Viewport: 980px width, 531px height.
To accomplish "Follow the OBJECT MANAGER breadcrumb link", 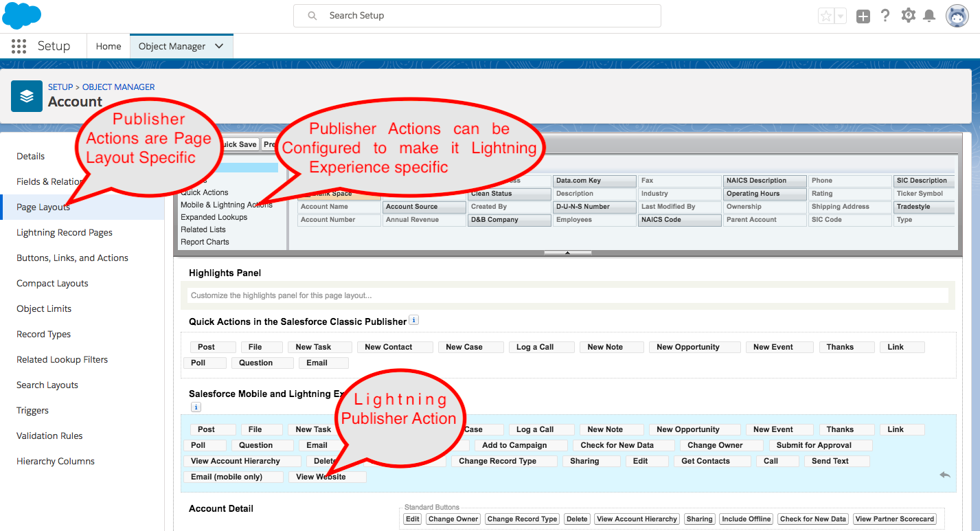I will [119, 87].
